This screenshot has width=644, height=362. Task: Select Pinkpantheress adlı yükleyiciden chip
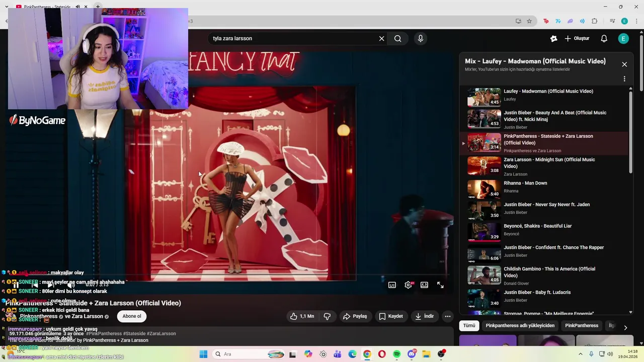(x=520, y=326)
